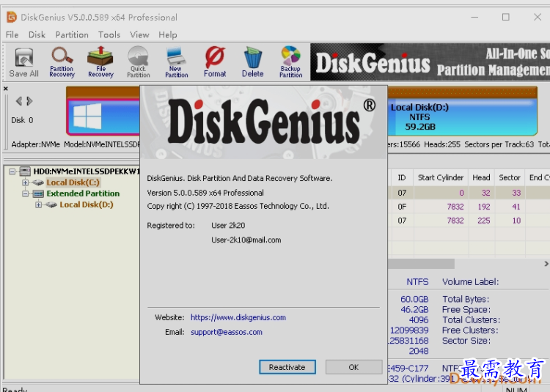This screenshot has width=550, height=392.
Task: Launch File Recovery tool
Action: [x=100, y=62]
